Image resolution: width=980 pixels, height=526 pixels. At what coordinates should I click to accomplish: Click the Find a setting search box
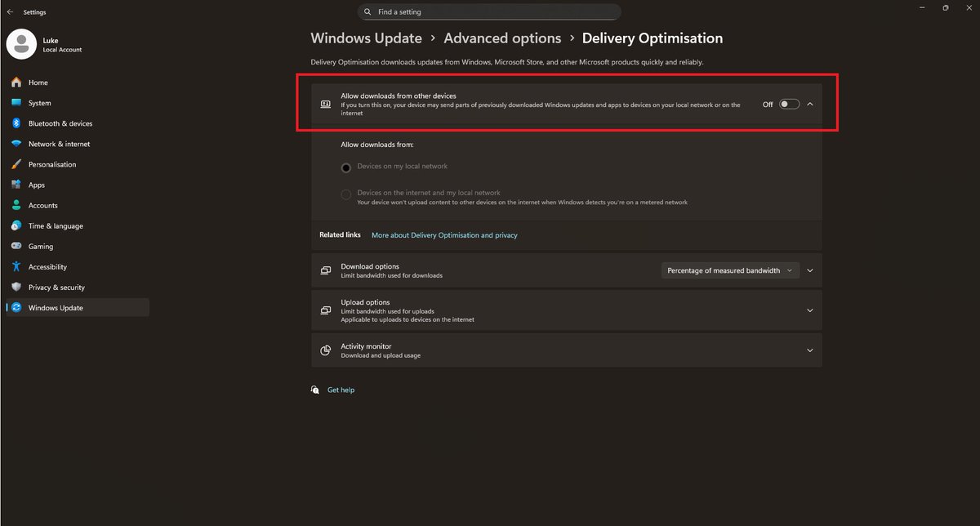pos(489,12)
